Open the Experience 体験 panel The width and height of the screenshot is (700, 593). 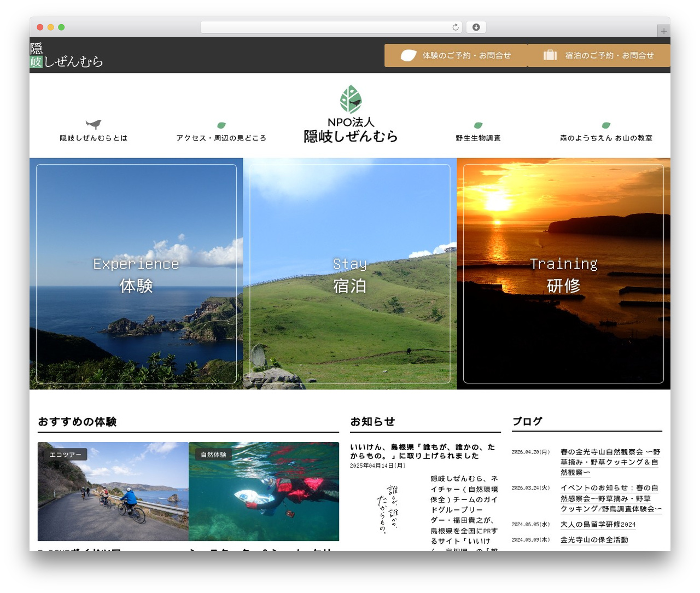tap(136, 274)
